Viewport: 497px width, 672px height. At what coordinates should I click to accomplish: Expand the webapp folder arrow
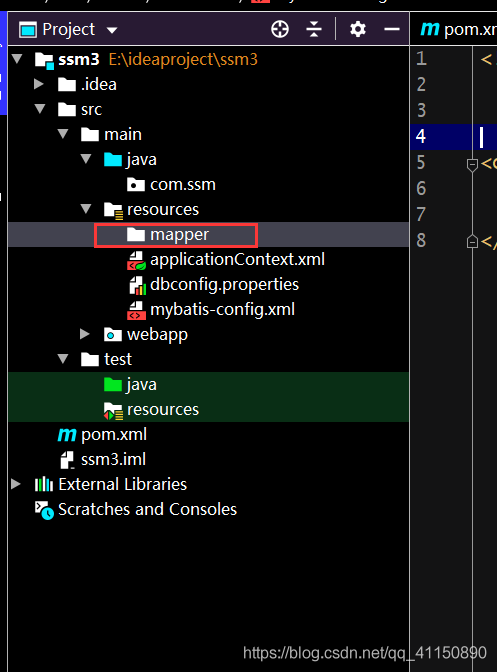85,334
